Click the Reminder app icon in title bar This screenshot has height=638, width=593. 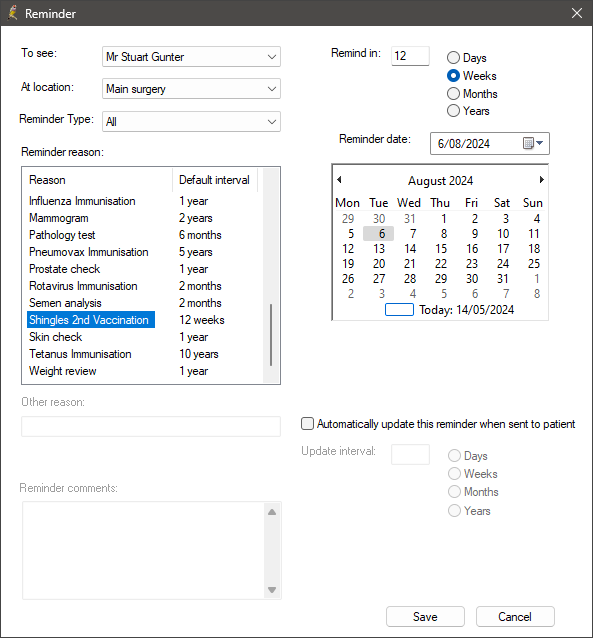[13, 13]
